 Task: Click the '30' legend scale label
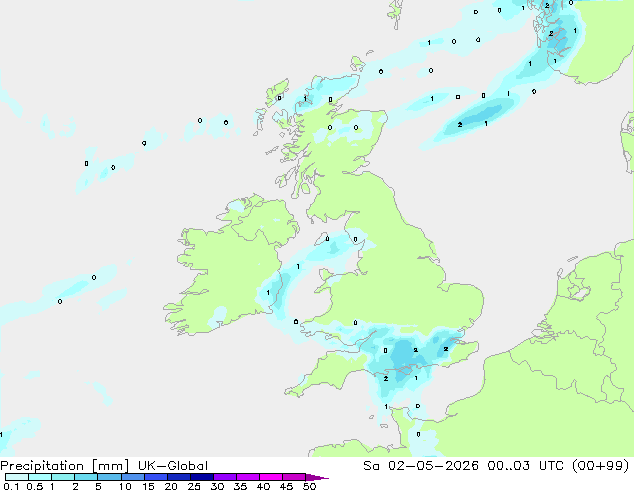217,486
